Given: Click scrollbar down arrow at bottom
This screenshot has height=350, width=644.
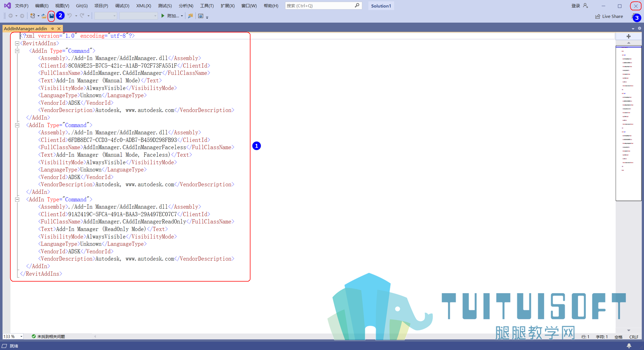Looking at the screenshot, I should 629,330.
